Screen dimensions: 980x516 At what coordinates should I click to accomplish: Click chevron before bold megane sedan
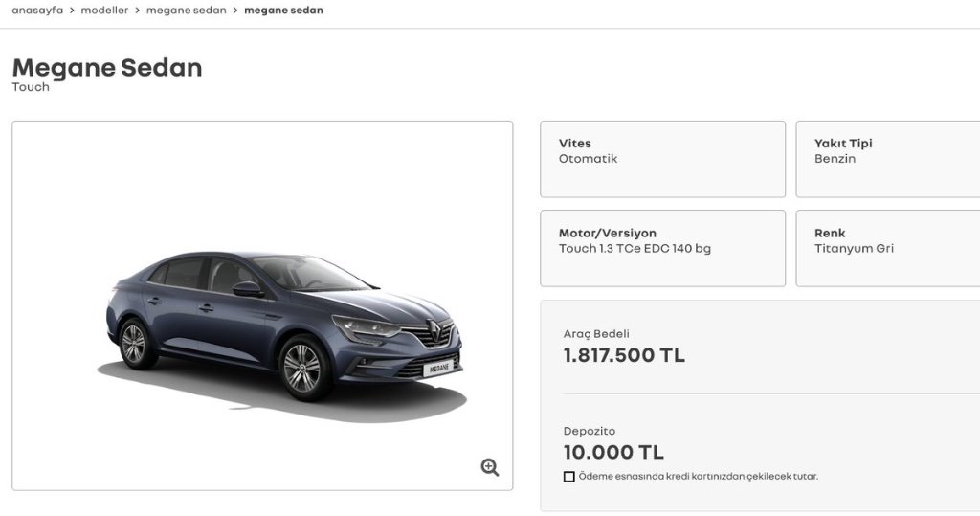[235, 10]
